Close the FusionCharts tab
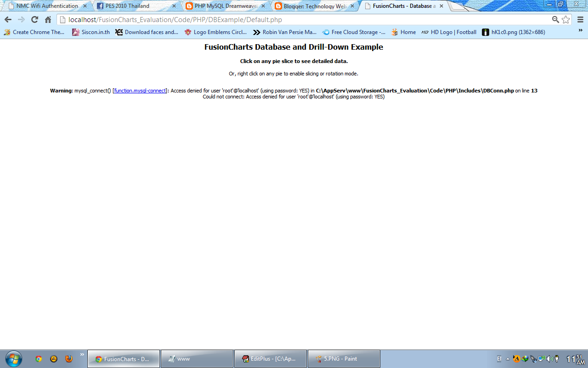Viewport: 588px width, 368px height. [441, 6]
